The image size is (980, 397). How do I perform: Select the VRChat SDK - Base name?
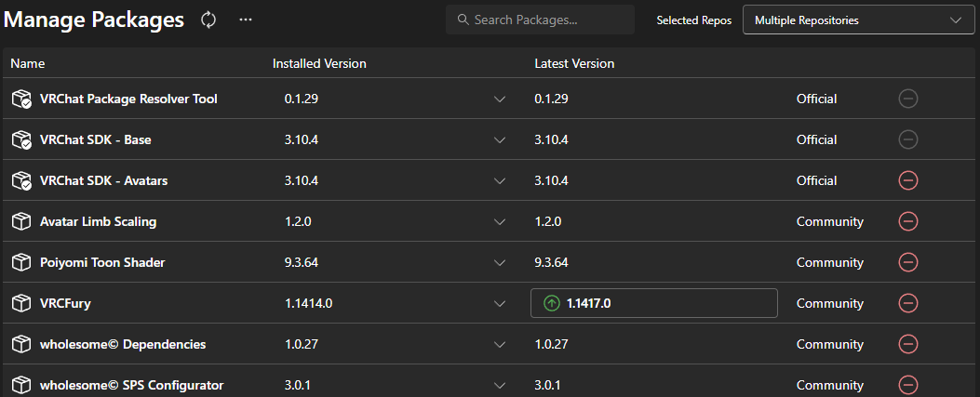click(96, 139)
